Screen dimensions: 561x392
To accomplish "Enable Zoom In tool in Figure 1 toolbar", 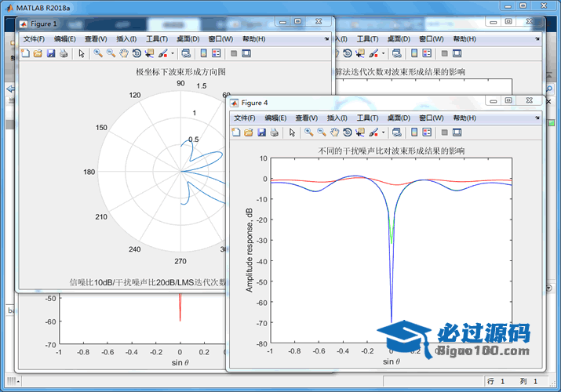I will point(97,53).
